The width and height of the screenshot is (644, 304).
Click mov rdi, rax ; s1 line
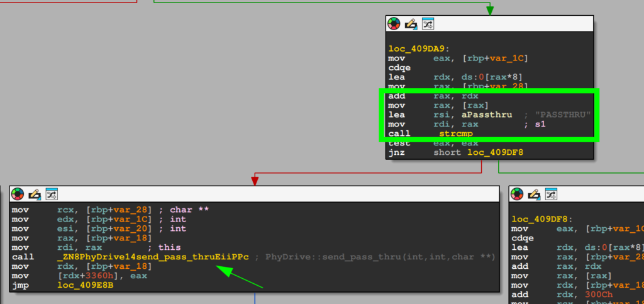coord(467,124)
